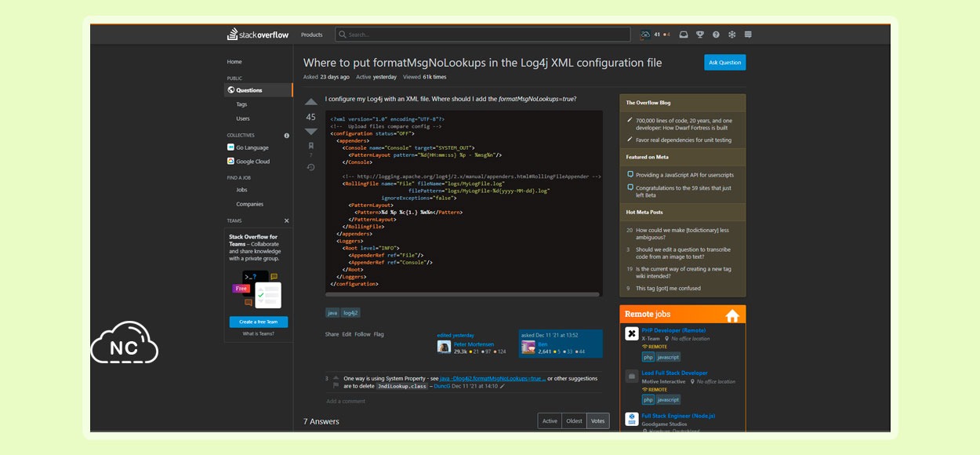Image resolution: width=980 pixels, height=455 pixels.
Task: Click the Collectives info icon
Action: click(x=286, y=135)
